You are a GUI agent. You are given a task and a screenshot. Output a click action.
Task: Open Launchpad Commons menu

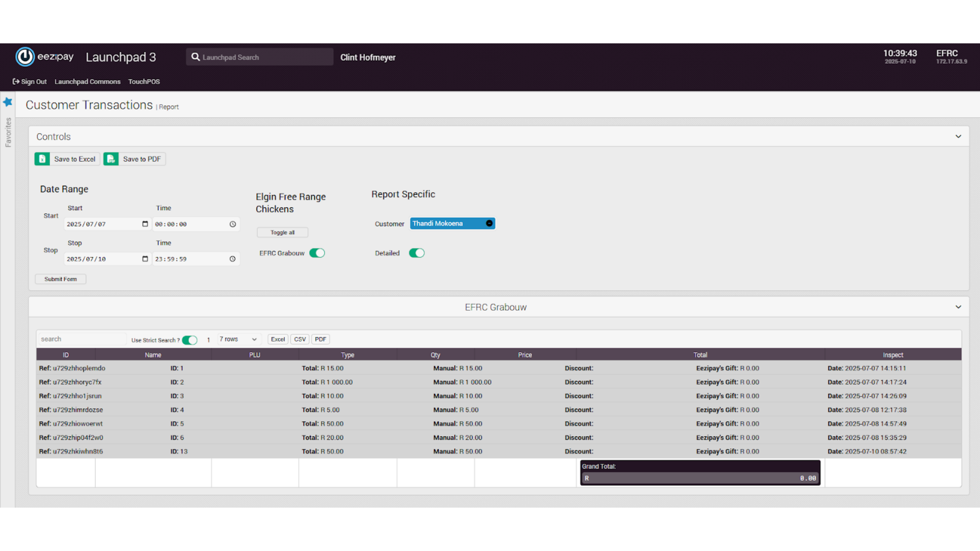(x=87, y=82)
